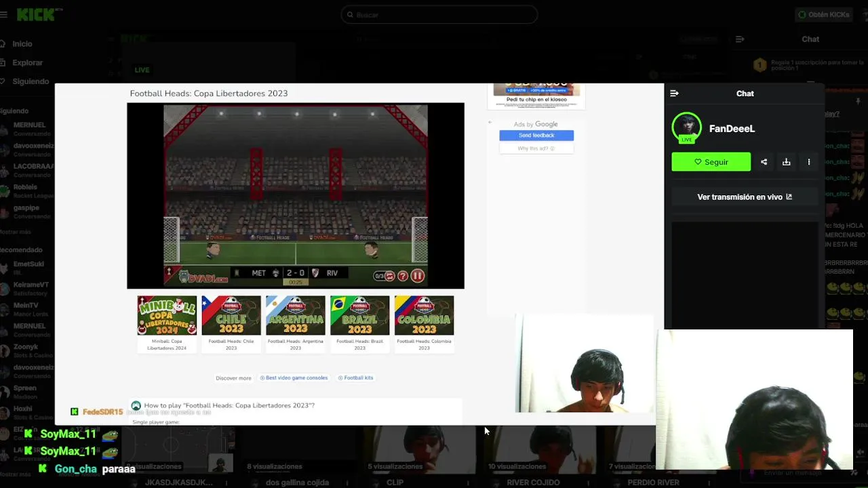Open Zoonyk recommended channel
The width and height of the screenshot is (868, 488).
[x=27, y=350]
